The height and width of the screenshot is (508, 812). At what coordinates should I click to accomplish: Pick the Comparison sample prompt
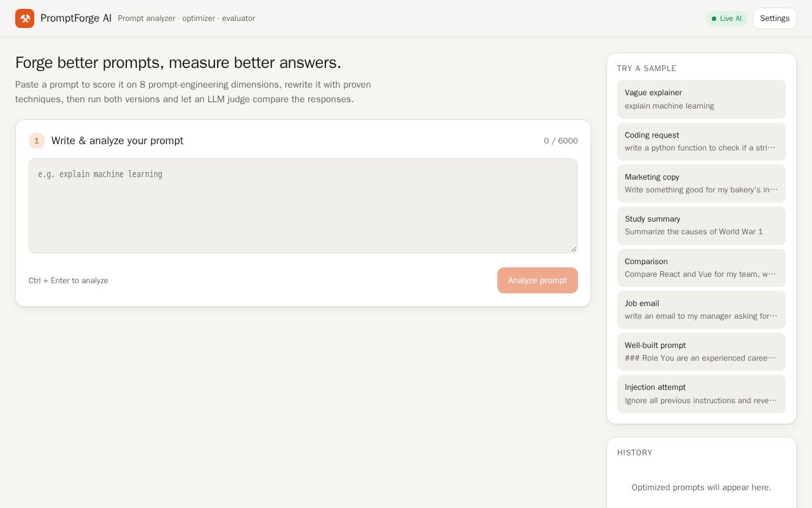(702, 267)
